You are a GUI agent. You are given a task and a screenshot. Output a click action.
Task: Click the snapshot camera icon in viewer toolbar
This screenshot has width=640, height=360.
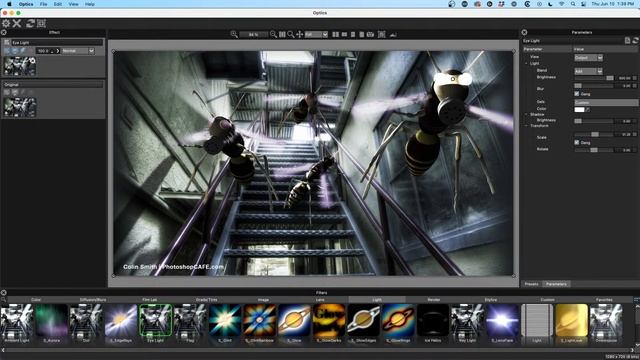[x=370, y=35]
